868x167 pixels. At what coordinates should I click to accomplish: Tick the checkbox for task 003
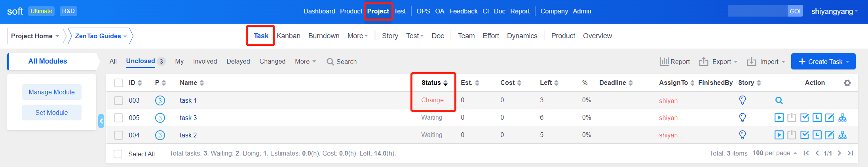(x=118, y=101)
